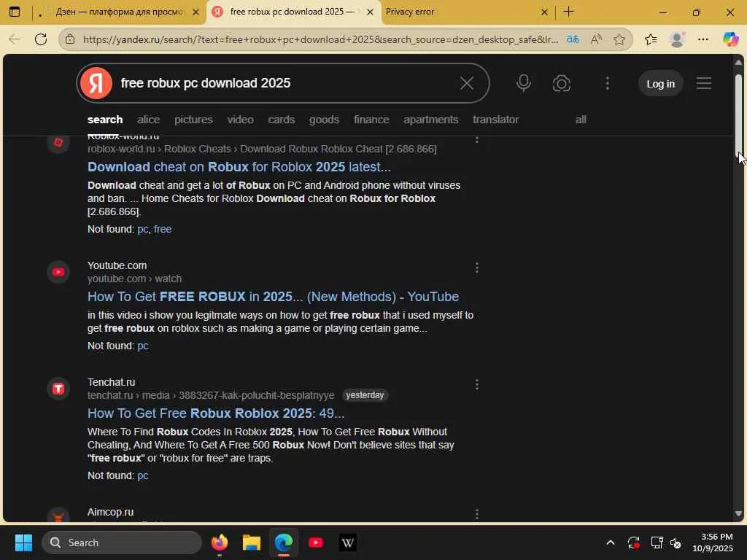The height and width of the screenshot is (560, 747).
Task: Click the Yandex logo in search box
Action: [96, 83]
